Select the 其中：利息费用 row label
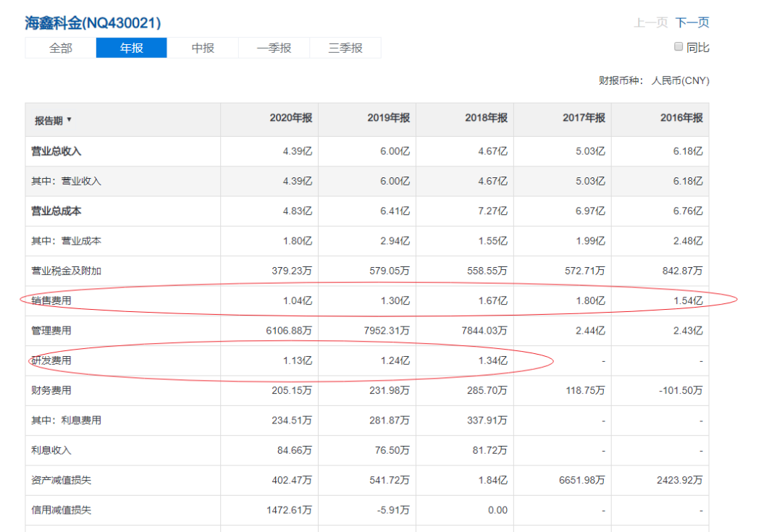 coord(67,421)
